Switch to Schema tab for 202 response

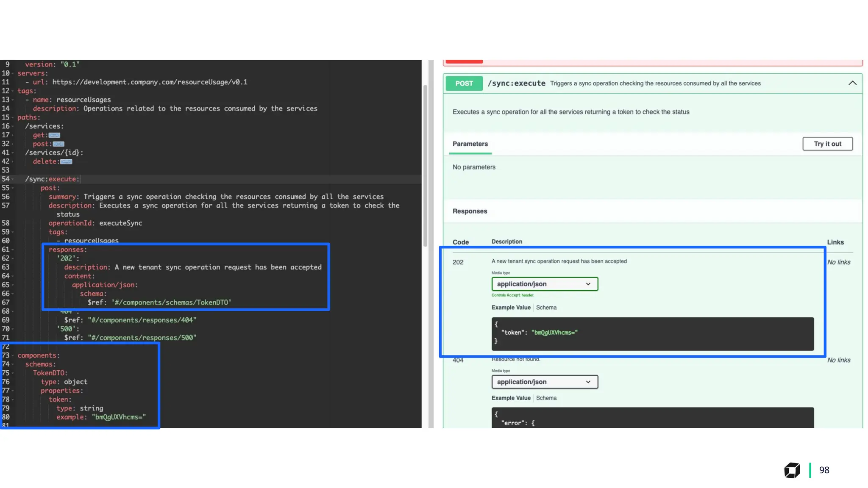click(546, 308)
